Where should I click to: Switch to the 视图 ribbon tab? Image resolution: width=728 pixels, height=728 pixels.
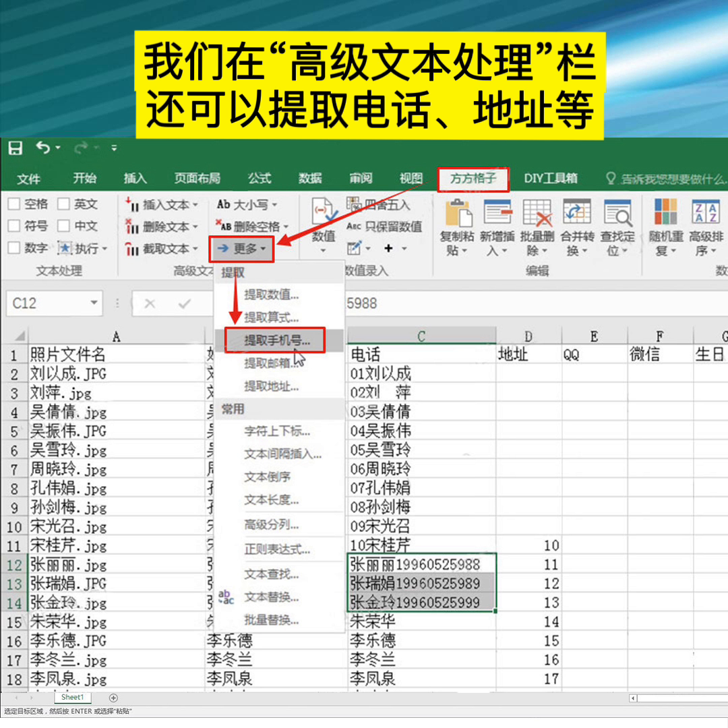pyautogui.click(x=411, y=178)
